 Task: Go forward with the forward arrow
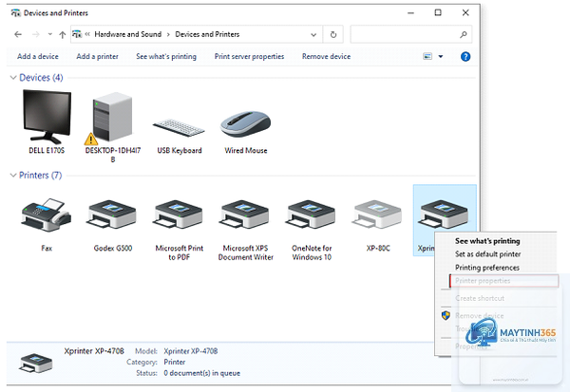[x=36, y=34]
